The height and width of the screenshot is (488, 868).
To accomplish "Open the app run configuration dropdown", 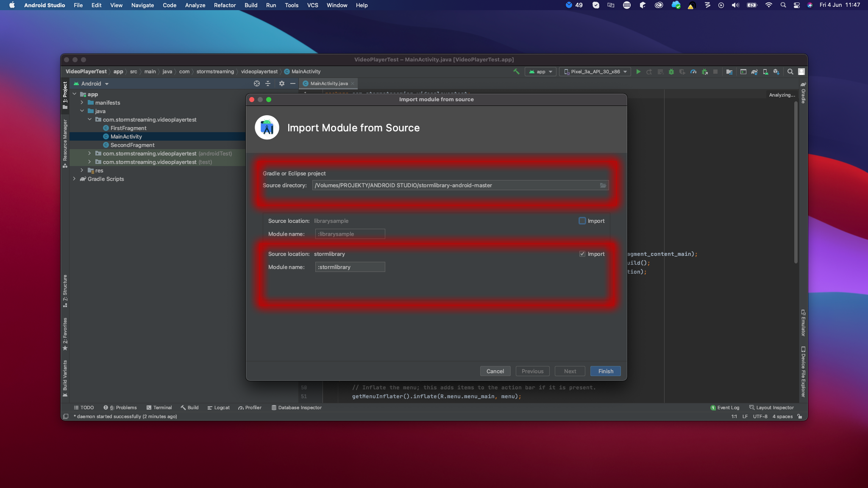I will click(540, 72).
